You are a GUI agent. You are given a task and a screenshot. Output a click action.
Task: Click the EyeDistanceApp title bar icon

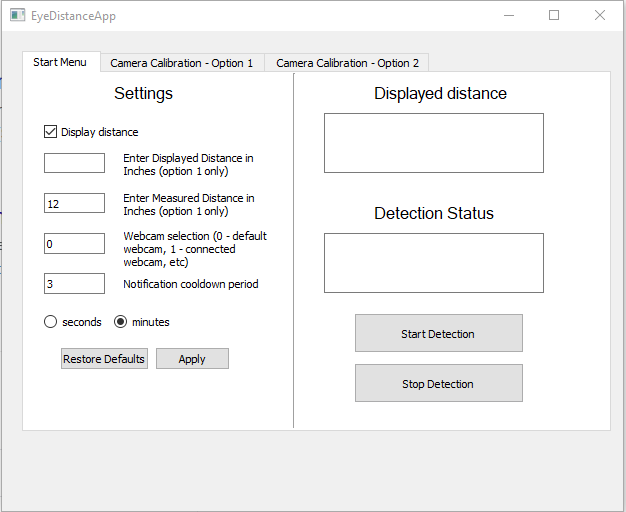18,16
